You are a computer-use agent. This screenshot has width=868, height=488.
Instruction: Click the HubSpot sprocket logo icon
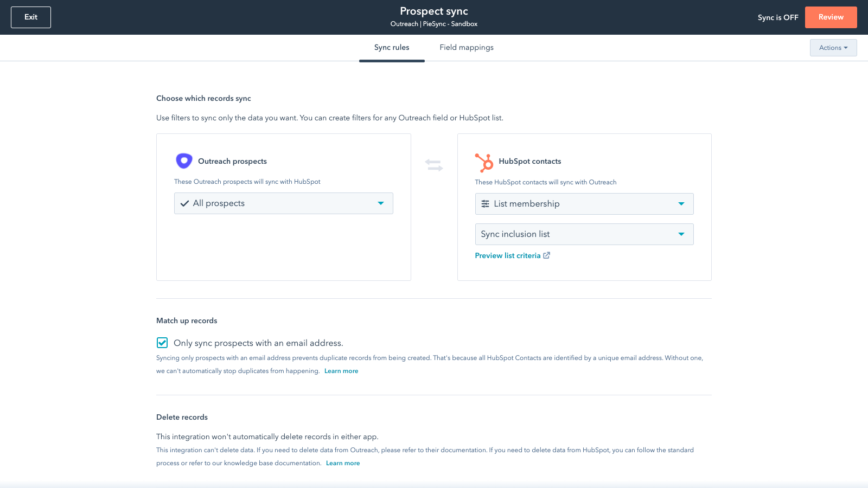point(484,162)
